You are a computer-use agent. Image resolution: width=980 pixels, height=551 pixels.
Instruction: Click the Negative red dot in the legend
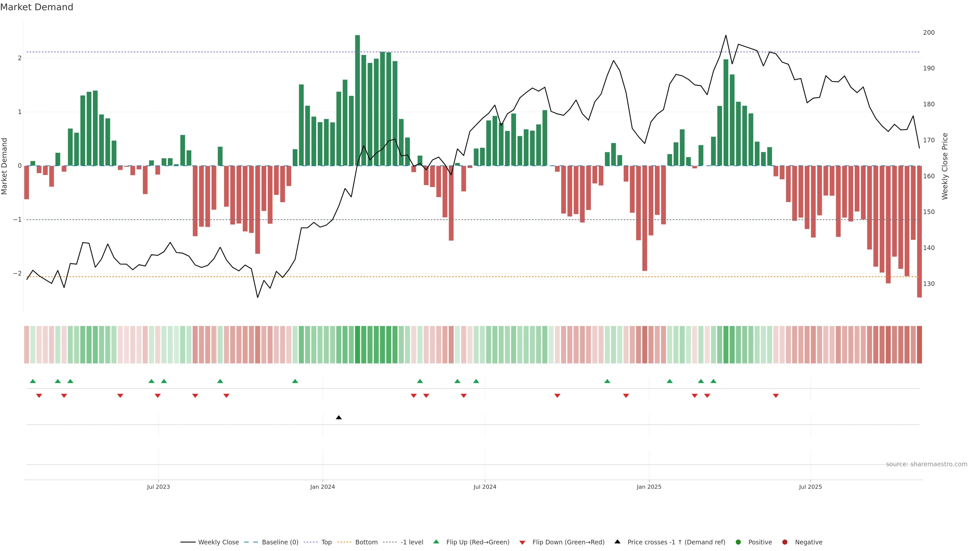click(785, 542)
